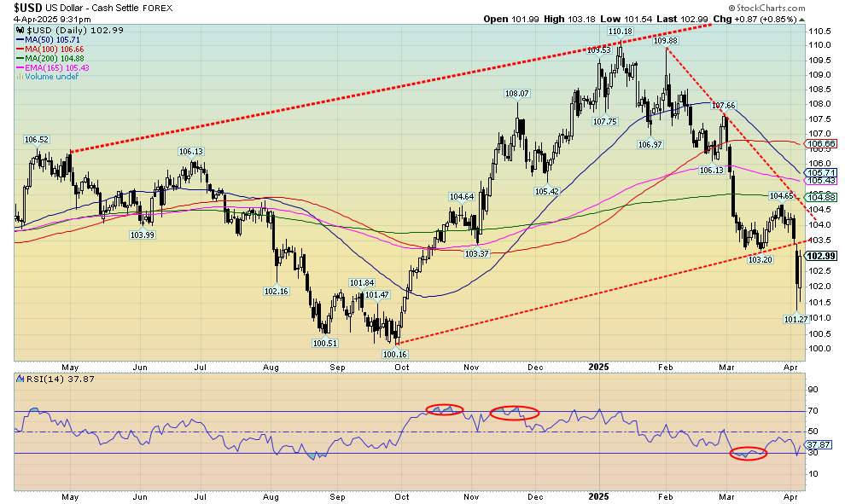Click the 106.66 MA(100) axis price tag

pos(820,144)
